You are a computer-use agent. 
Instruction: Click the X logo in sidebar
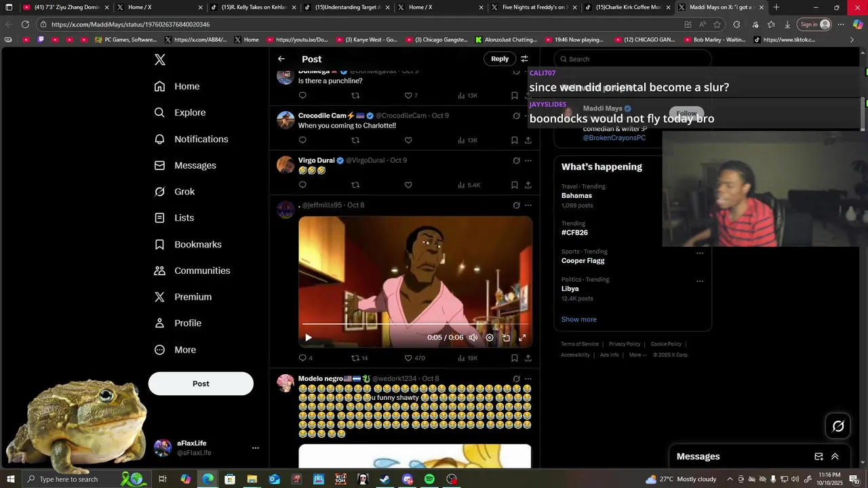pyautogui.click(x=160, y=60)
